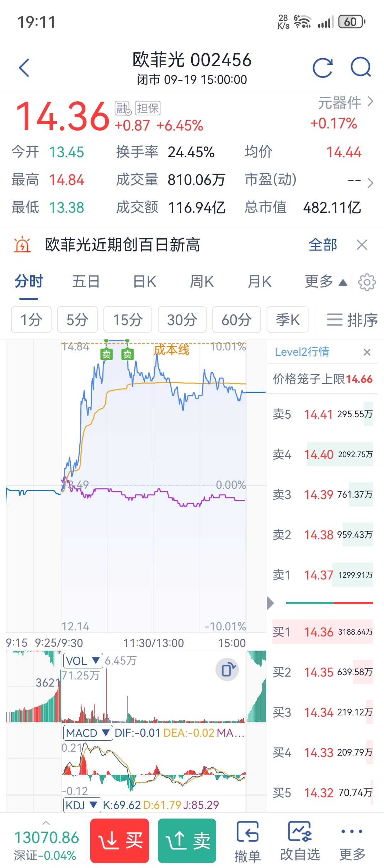Switch to the 日K tab
The width and height of the screenshot is (384, 868).
click(144, 282)
